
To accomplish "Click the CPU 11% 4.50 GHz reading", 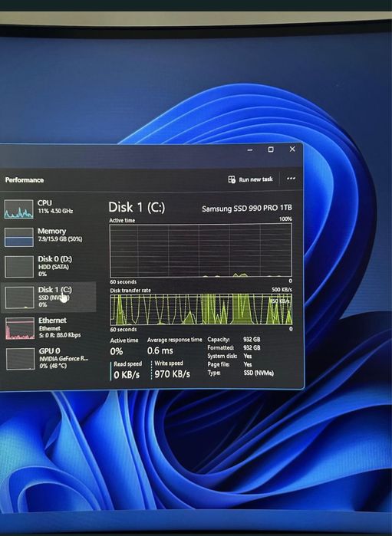I will point(55,211).
